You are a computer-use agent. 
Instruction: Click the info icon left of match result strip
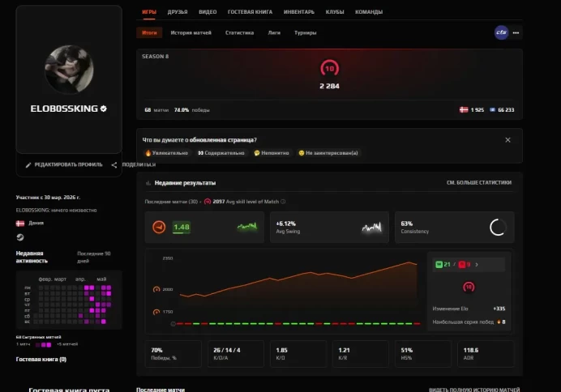[x=173, y=324]
